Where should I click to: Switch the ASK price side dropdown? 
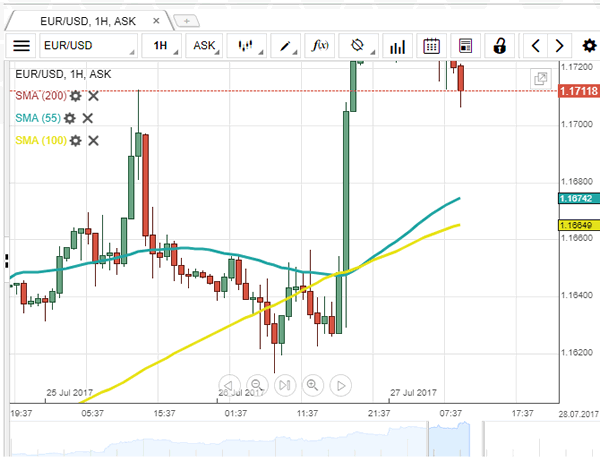(205, 46)
